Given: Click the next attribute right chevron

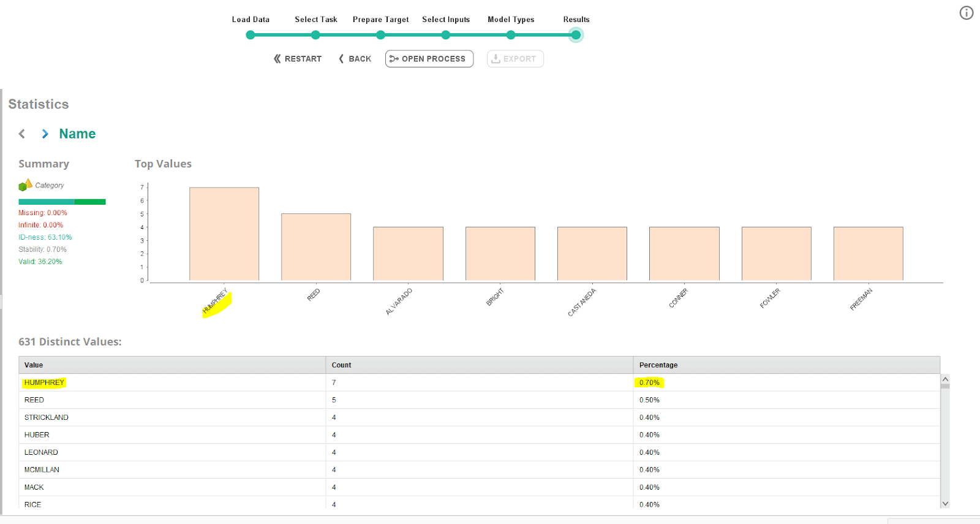Looking at the screenshot, I should click(x=45, y=134).
